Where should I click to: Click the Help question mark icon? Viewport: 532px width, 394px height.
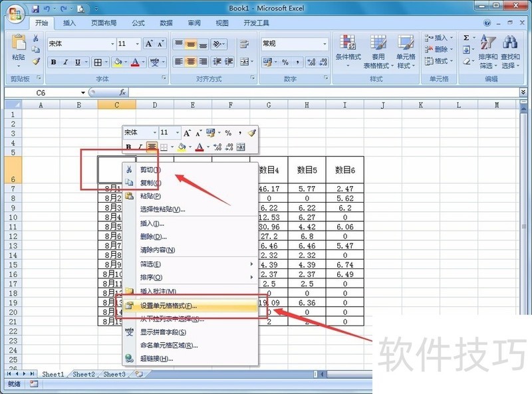pyautogui.click(x=487, y=23)
